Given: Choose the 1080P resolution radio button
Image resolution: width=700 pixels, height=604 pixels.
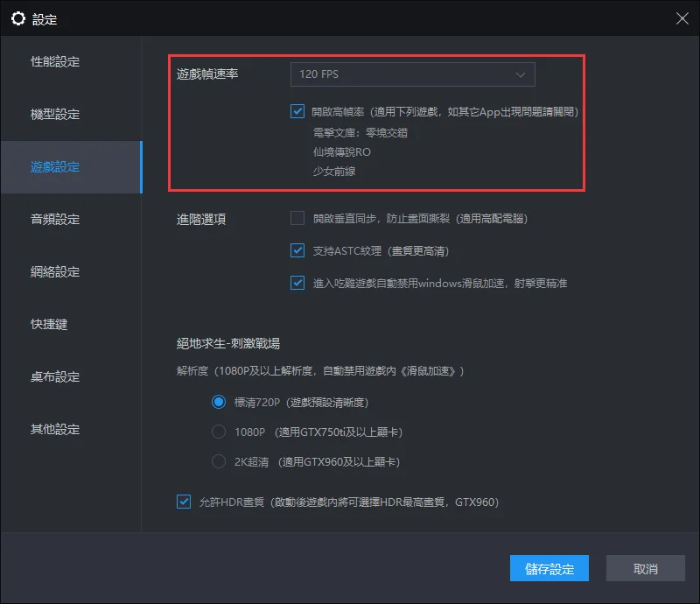Looking at the screenshot, I should click(x=219, y=432).
